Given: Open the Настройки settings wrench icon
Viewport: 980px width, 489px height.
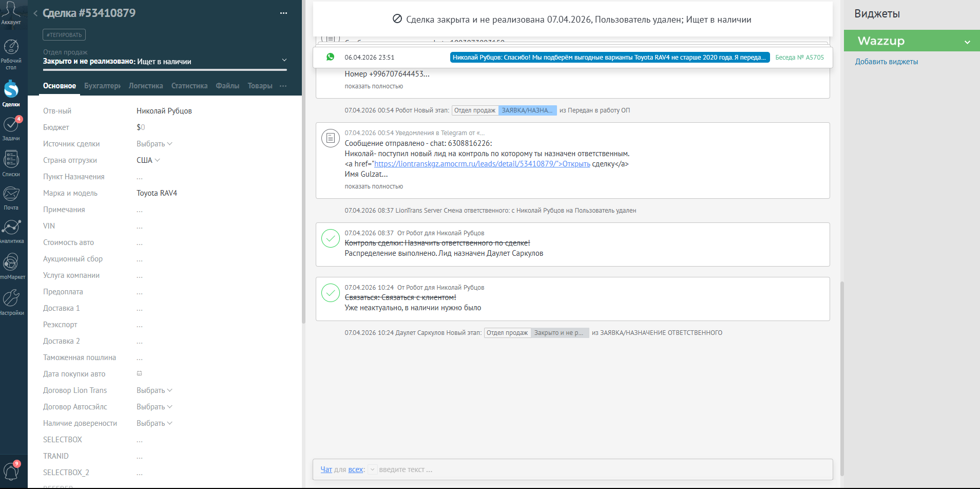Looking at the screenshot, I should (11, 298).
